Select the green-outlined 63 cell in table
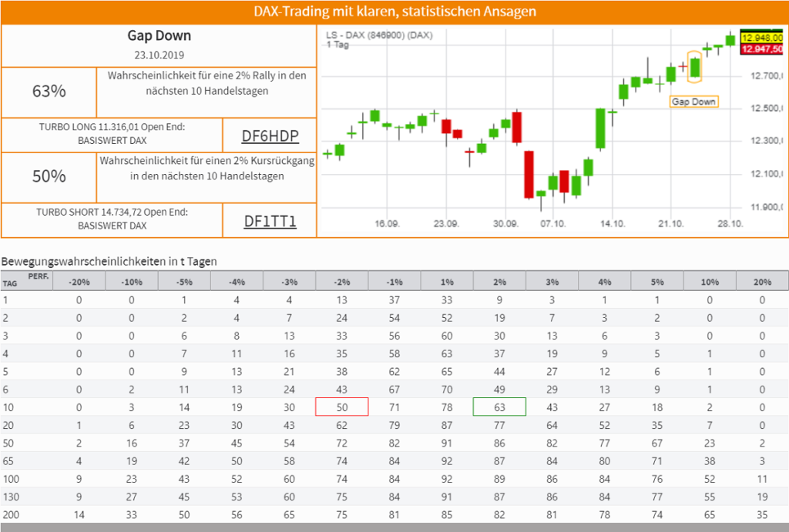 click(499, 407)
